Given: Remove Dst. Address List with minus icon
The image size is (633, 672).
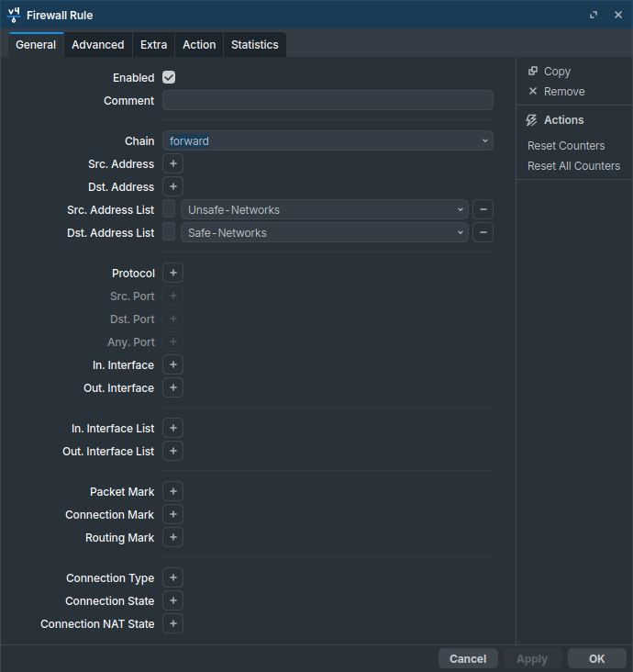Looking at the screenshot, I should click(x=483, y=233).
